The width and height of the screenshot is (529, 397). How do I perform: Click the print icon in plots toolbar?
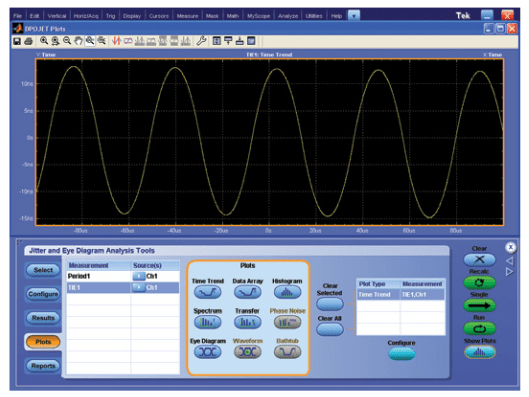point(29,41)
